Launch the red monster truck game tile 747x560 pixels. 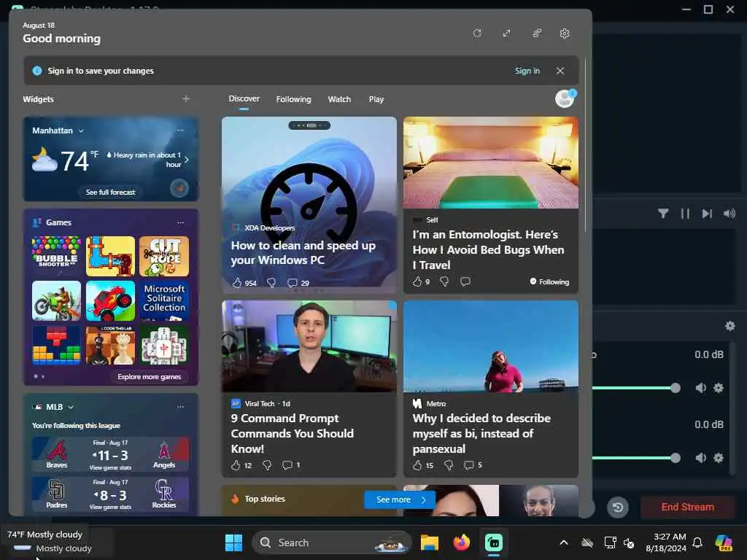[x=110, y=300]
